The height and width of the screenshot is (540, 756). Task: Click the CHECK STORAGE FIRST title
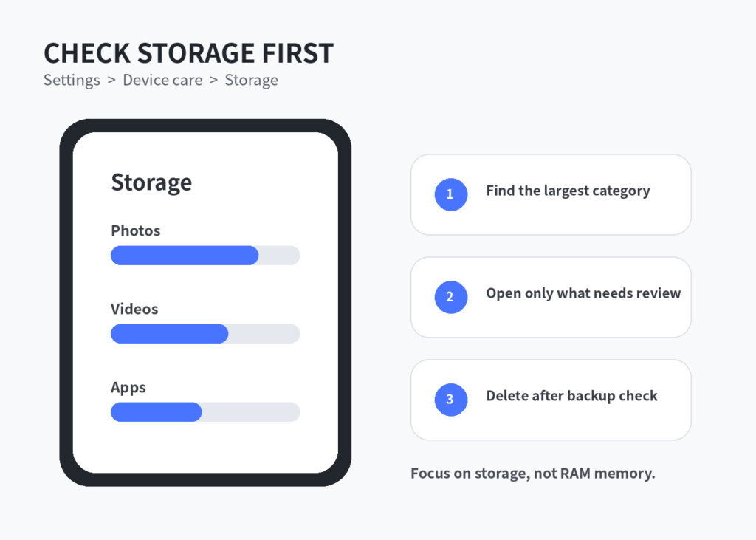188,52
